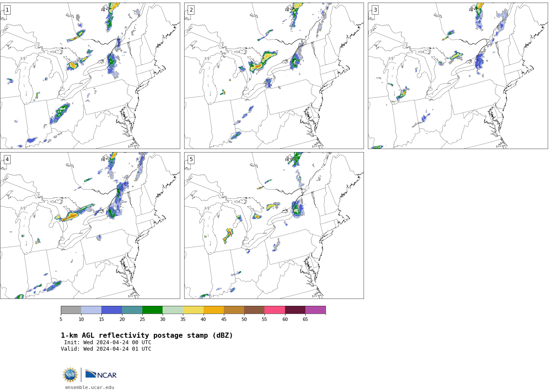This screenshot has height=392, width=552.
Task: Click the light blue 10-15 dBZ swatch
Action: tap(91, 310)
